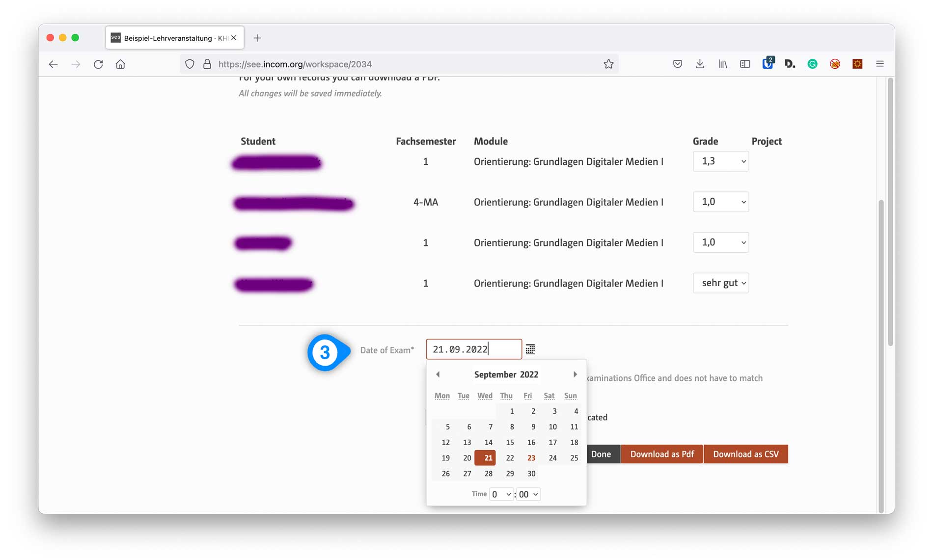Show the previous month in the calendar
Viewport: 933px width, 560px height.
[x=438, y=374]
